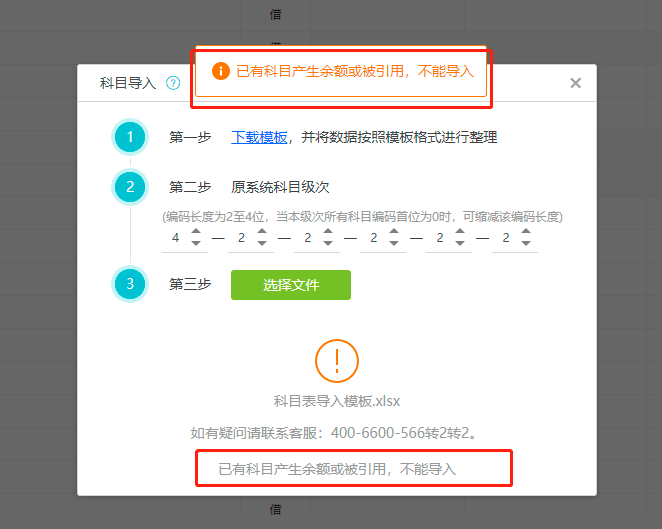Decrease the fifth level code length
The image size is (662, 529).
coord(460,243)
